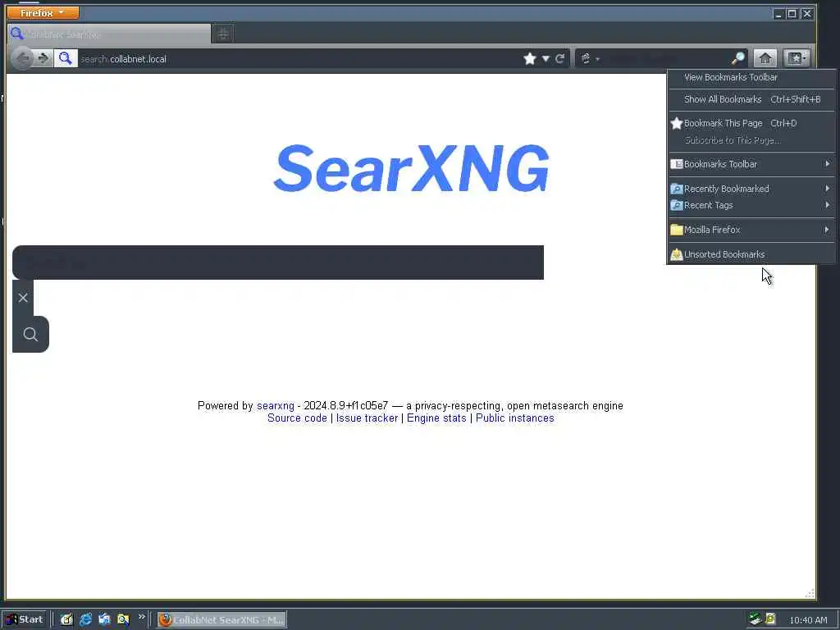
Task: Click the network system tray icon
Action: [x=755, y=619]
